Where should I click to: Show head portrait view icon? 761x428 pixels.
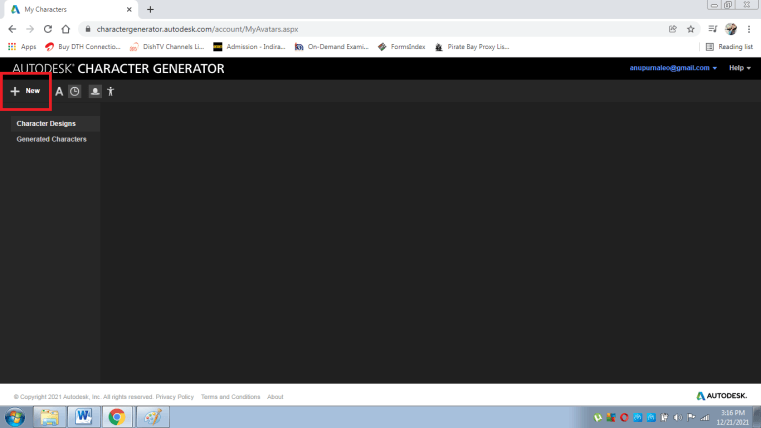coord(95,91)
